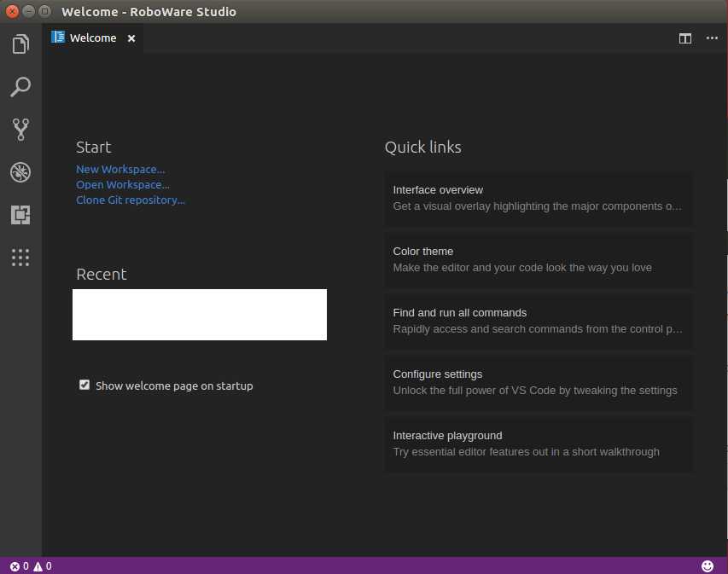The width and height of the screenshot is (728, 574).
Task: Open the Interface overview quick link
Action: pyautogui.click(x=539, y=198)
